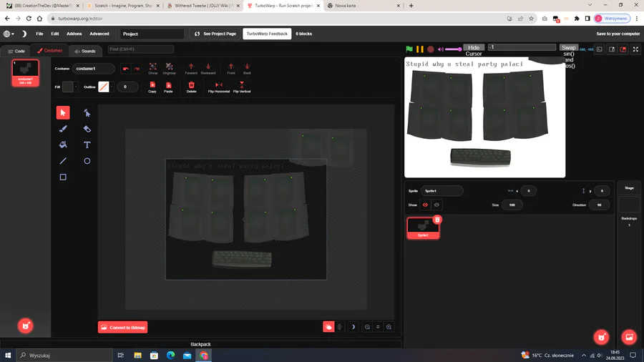Screen dimensions: 644x362
Task: Open File Explorer from the taskbar
Action: tap(137, 356)
